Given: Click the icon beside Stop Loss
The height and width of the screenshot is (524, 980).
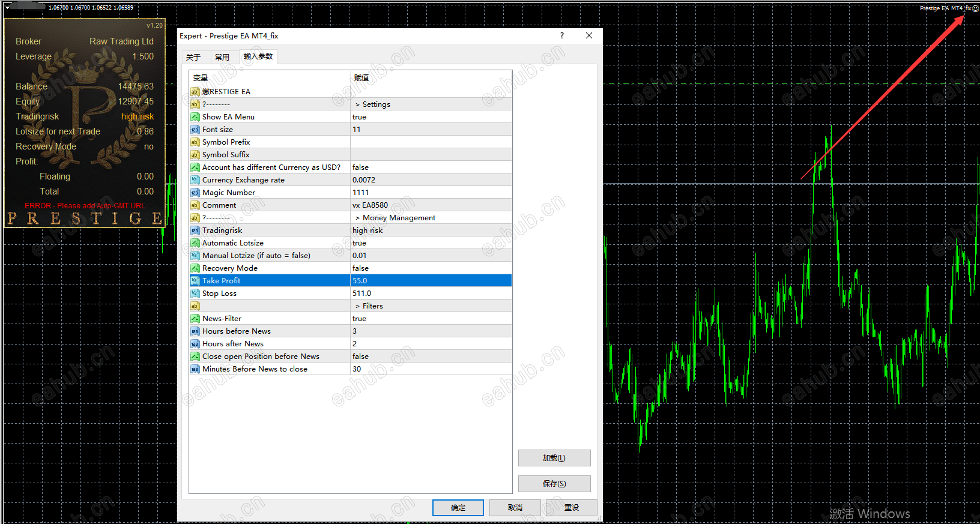Looking at the screenshot, I should (195, 294).
